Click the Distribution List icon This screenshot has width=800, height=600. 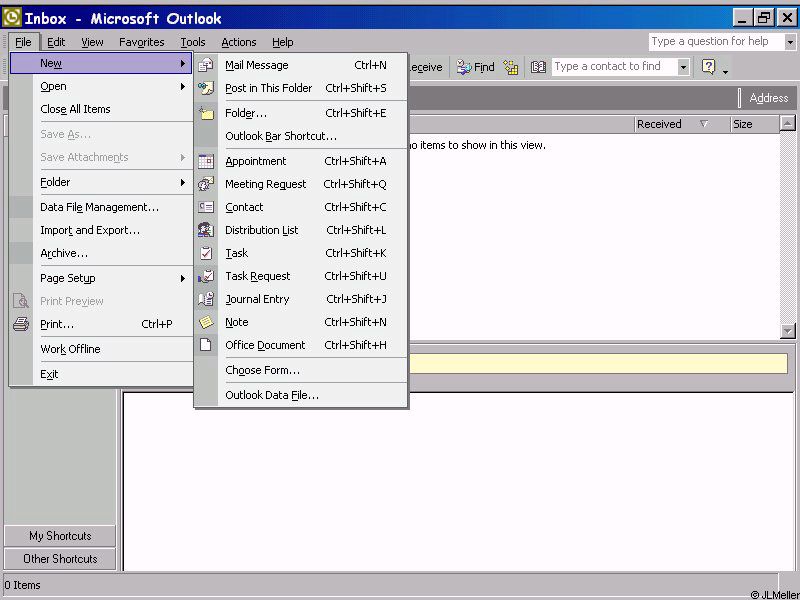[x=206, y=230]
